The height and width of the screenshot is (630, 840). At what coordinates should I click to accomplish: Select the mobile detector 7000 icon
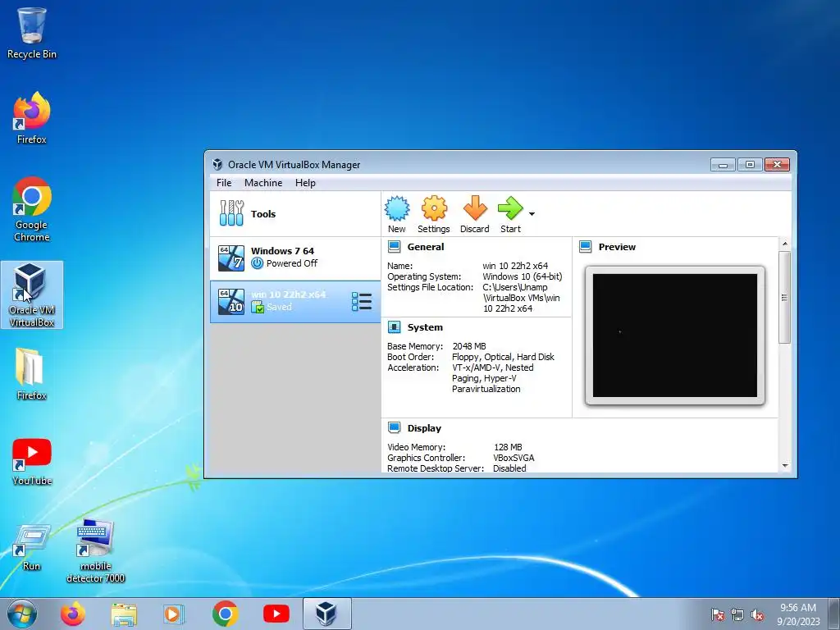click(x=95, y=552)
